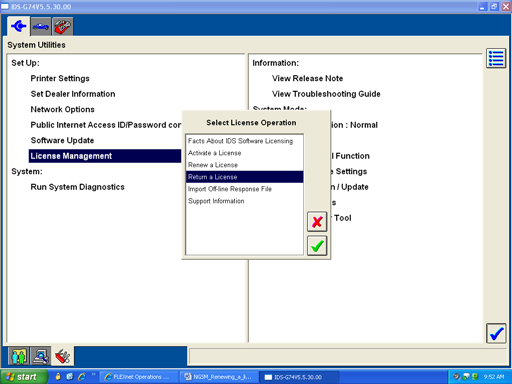
Task: Click the Windows start button
Action: tap(23, 377)
